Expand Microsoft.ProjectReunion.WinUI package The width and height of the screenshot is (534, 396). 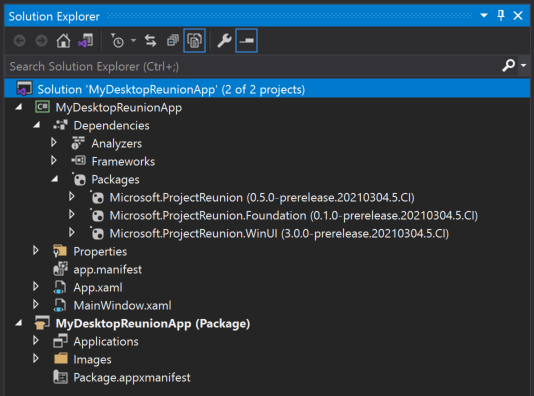(72, 233)
